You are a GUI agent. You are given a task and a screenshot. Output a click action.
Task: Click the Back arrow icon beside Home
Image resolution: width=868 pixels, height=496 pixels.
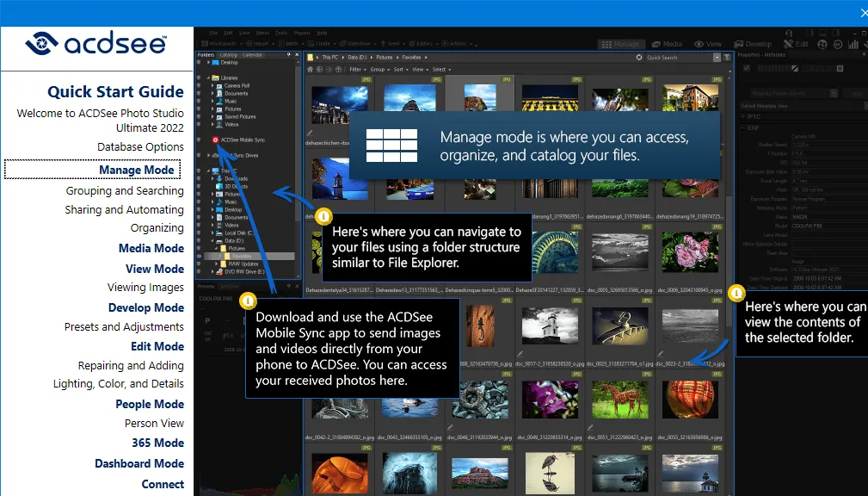click(x=319, y=69)
